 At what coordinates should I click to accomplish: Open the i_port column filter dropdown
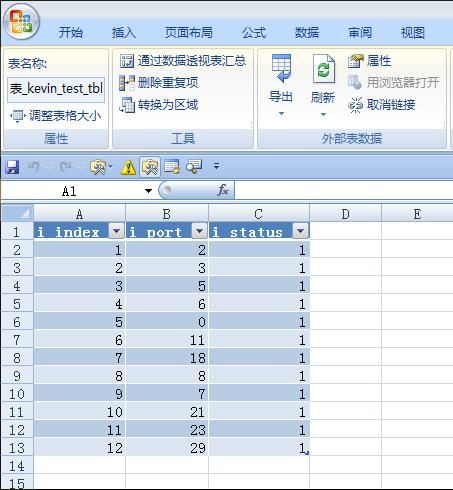(x=199, y=231)
